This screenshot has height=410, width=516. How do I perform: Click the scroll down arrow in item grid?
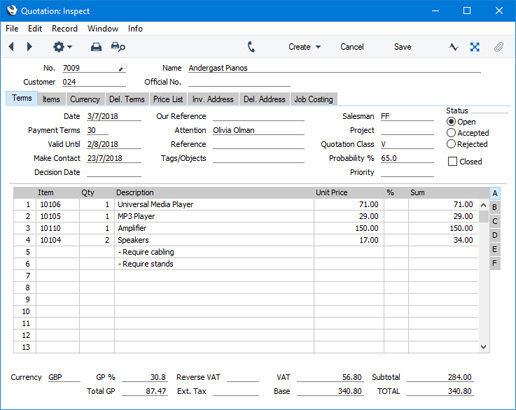point(483,347)
